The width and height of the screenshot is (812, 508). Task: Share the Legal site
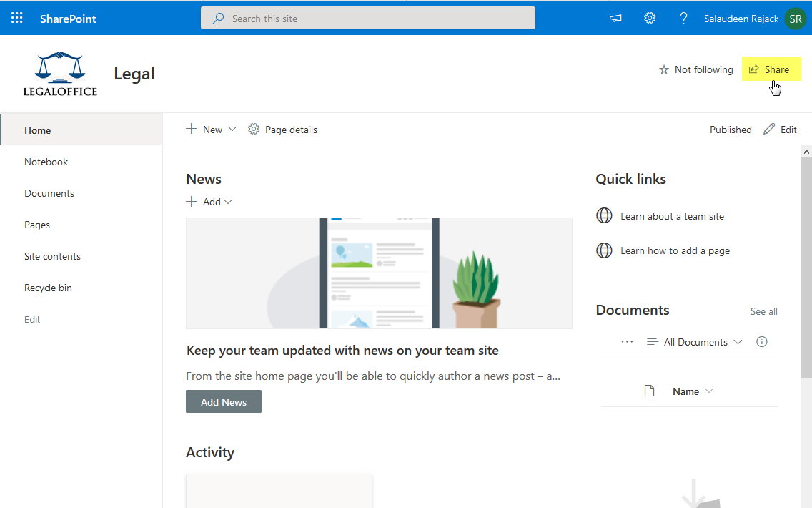click(771, 69)
